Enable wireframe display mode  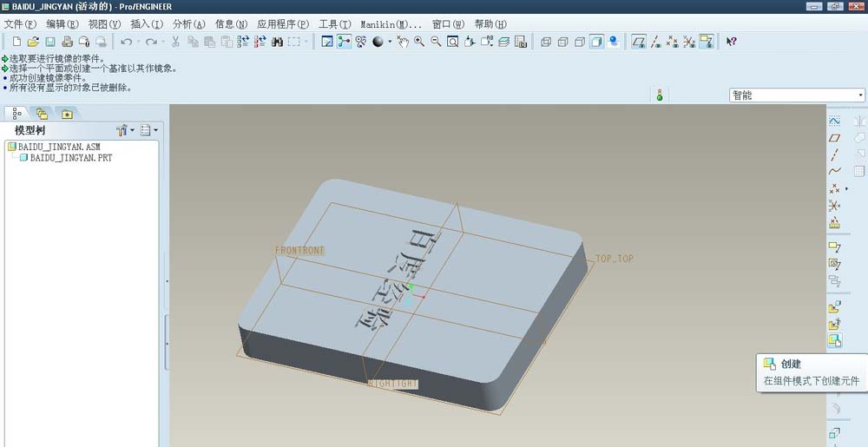coord(546,42)
